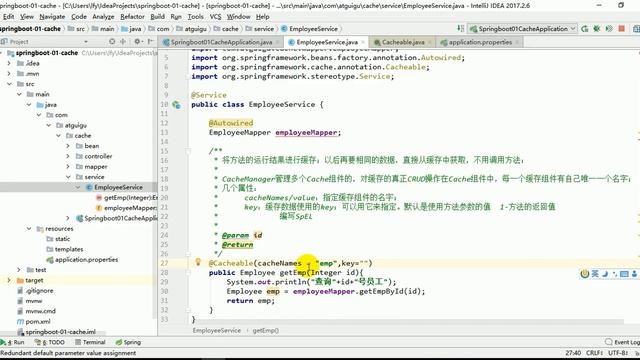Viewport: 640px width, 360px height.
Task: Close the Cacheable.java tab
Action: coord(429,42)
